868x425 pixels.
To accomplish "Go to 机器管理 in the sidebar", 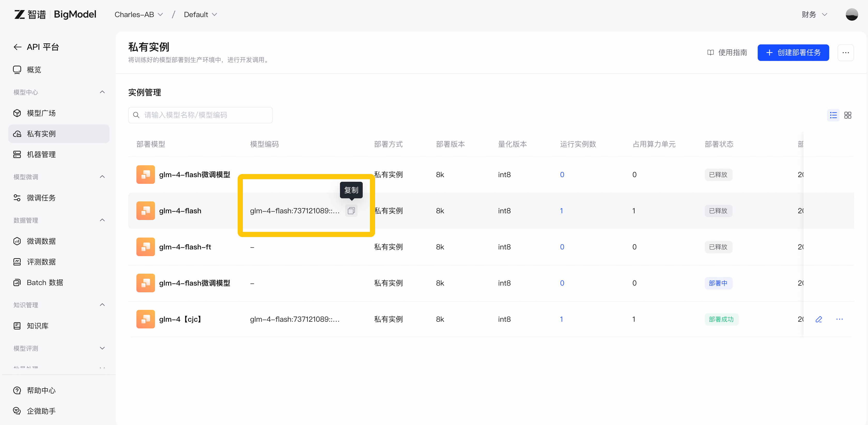I will (x=41, y=155).
